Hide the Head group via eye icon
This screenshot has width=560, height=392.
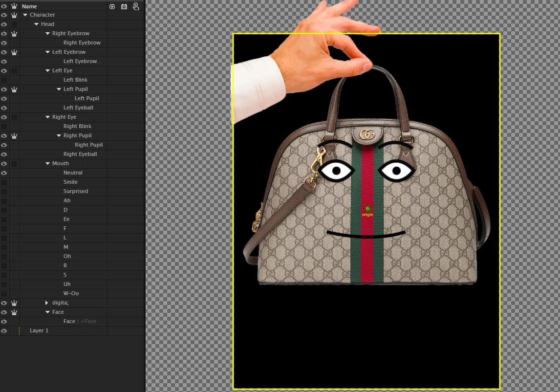tap(4, 24)
